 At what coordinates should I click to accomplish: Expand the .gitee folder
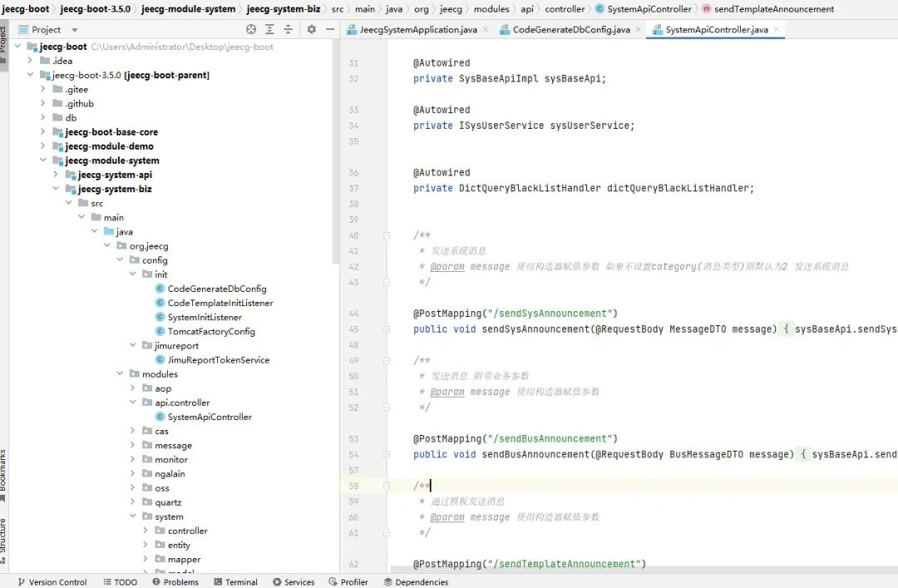coord(43,89)
